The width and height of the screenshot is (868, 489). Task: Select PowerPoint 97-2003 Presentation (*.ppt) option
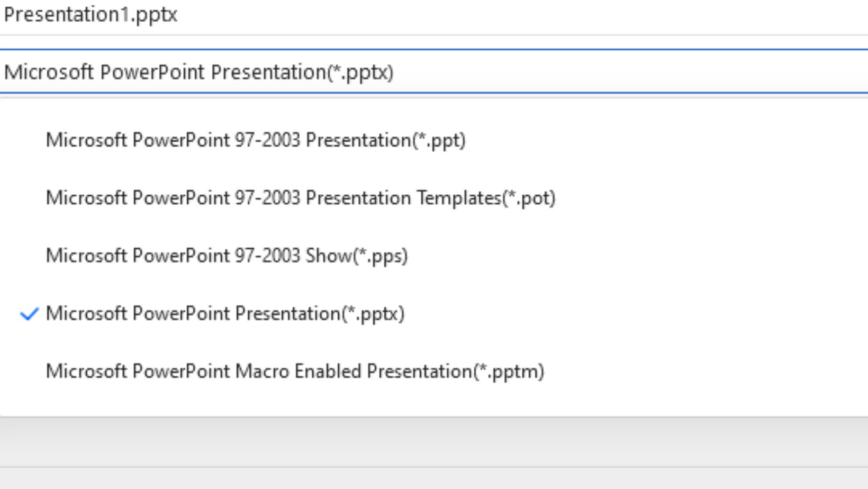click(x=434, y=140)
